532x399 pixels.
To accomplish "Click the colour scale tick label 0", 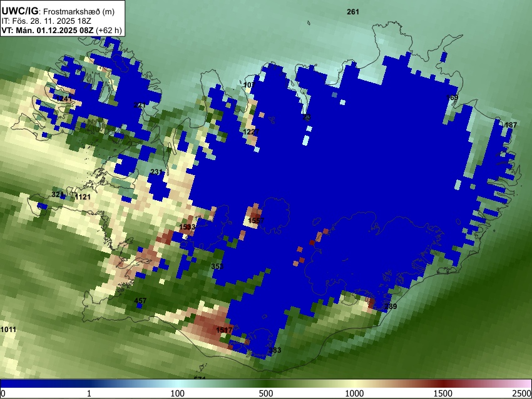I will click(x=3, y=393).
